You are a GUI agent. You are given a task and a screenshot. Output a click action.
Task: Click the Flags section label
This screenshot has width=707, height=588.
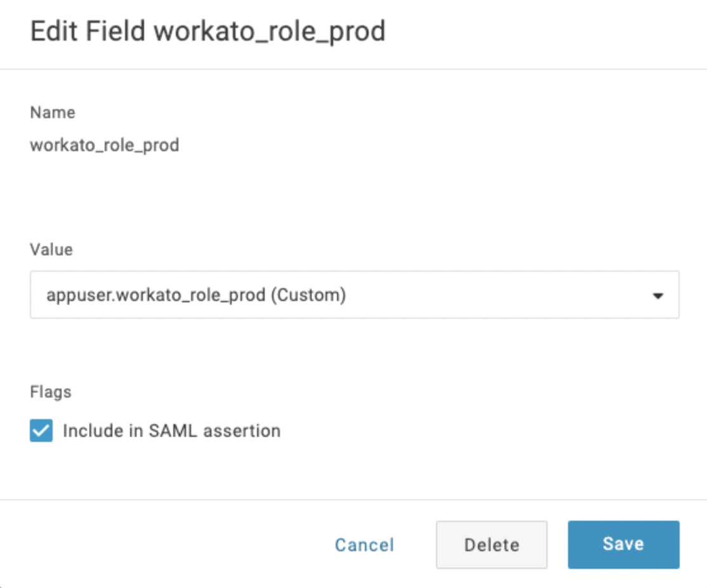(51, 392)
